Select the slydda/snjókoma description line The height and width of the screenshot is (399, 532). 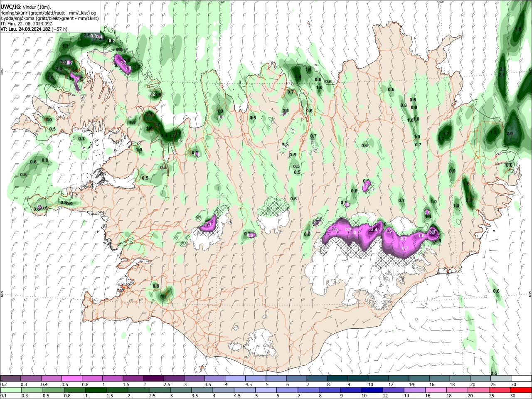pyautogui.click(x=49, y=18)
